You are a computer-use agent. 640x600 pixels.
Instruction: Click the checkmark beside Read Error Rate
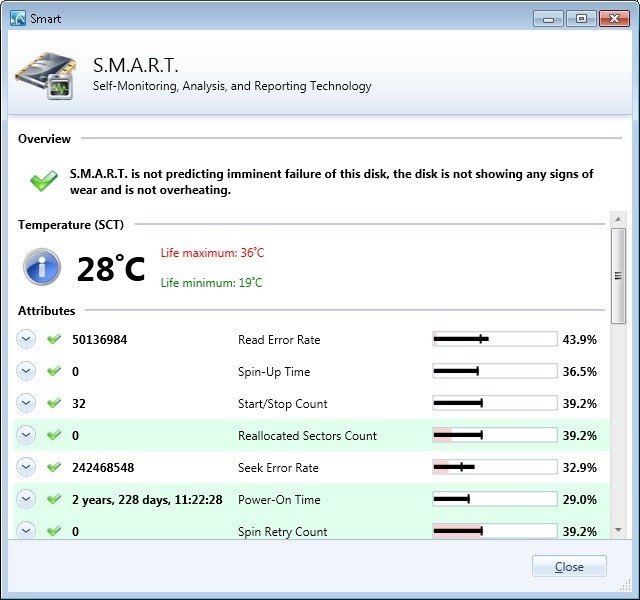pos(54,339)
